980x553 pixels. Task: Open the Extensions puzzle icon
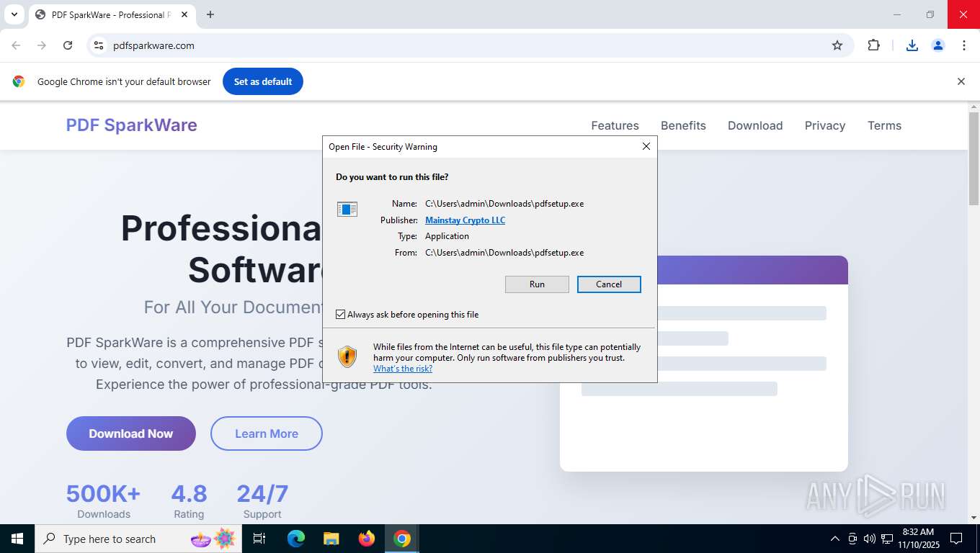click(x=873, y=45)
